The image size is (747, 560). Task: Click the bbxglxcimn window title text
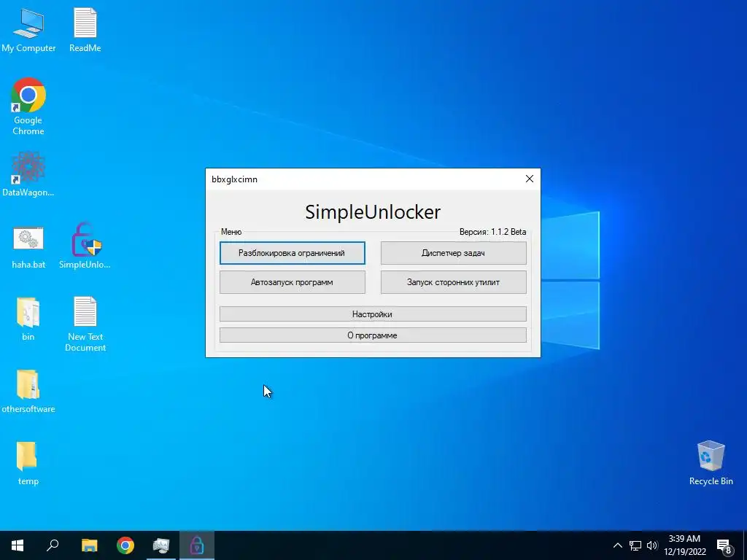click(234, 179)
